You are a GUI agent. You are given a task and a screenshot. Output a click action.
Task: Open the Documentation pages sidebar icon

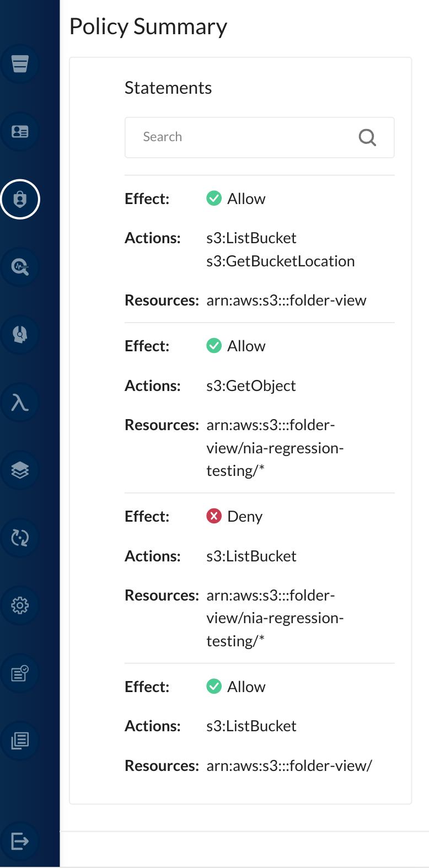coord(20,741)
